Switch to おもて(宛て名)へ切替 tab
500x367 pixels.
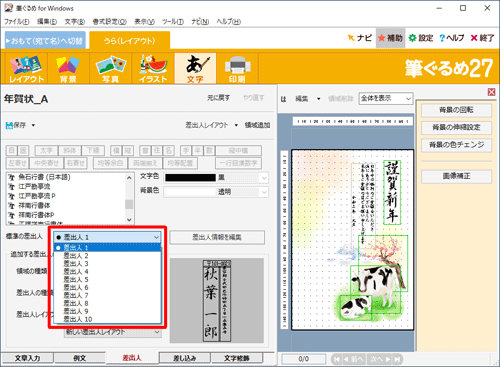[x=45, y=41]
